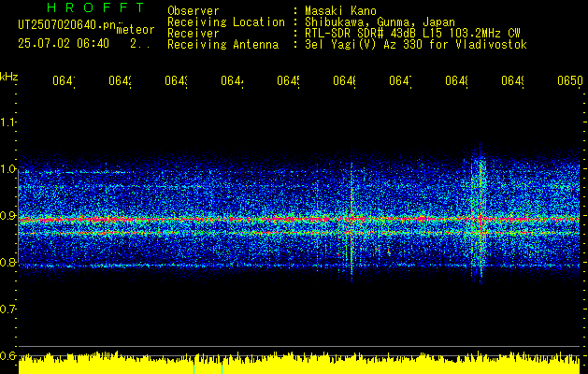This screenshot has height=374, width=588.
Task: Click the 0.6 frequency axis label
Action: point(7,355)
